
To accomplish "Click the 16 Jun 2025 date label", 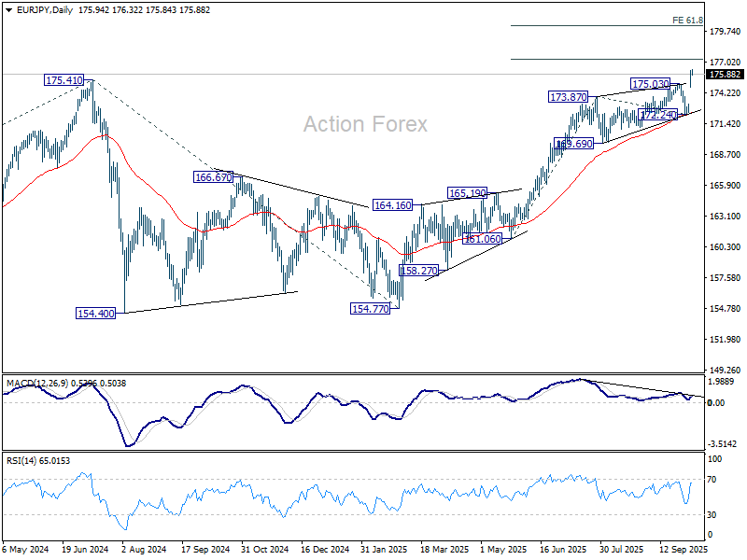I will click(x=564, y=549).
